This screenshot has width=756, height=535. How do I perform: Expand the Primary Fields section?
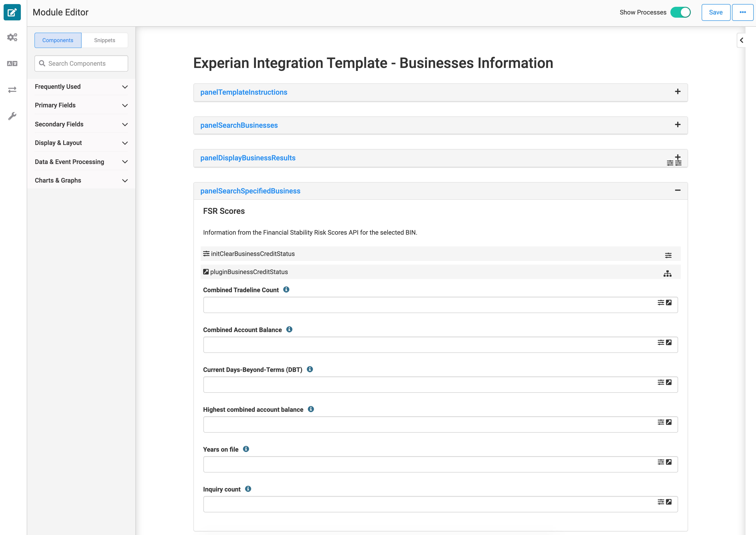81,105
